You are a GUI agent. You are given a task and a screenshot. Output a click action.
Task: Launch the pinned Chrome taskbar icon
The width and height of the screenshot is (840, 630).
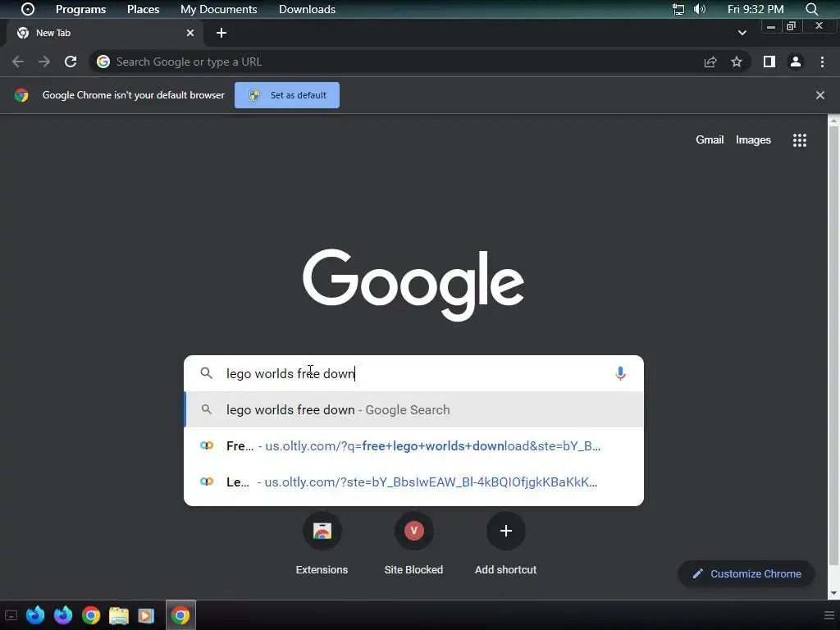point(91,615)
